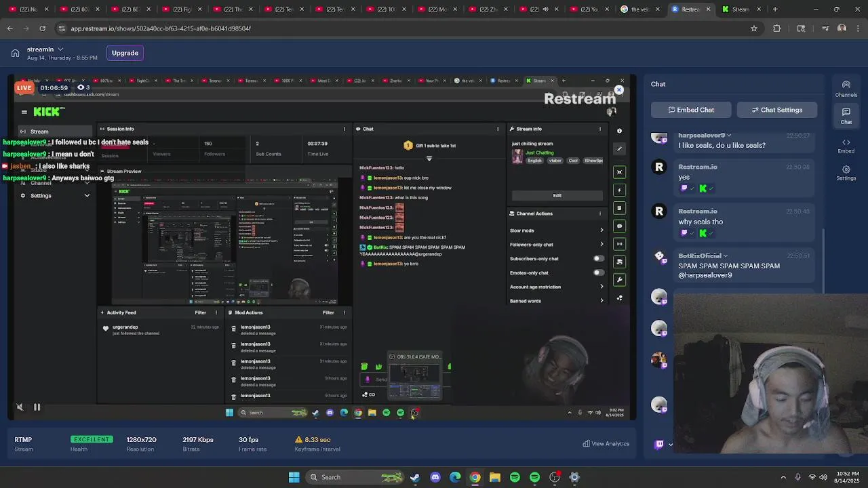Image resolution: width=868 pixels, height=488 pixels.
Task: Open the Embed code icon
Action: pyautogui.click(x=846, y=146)
